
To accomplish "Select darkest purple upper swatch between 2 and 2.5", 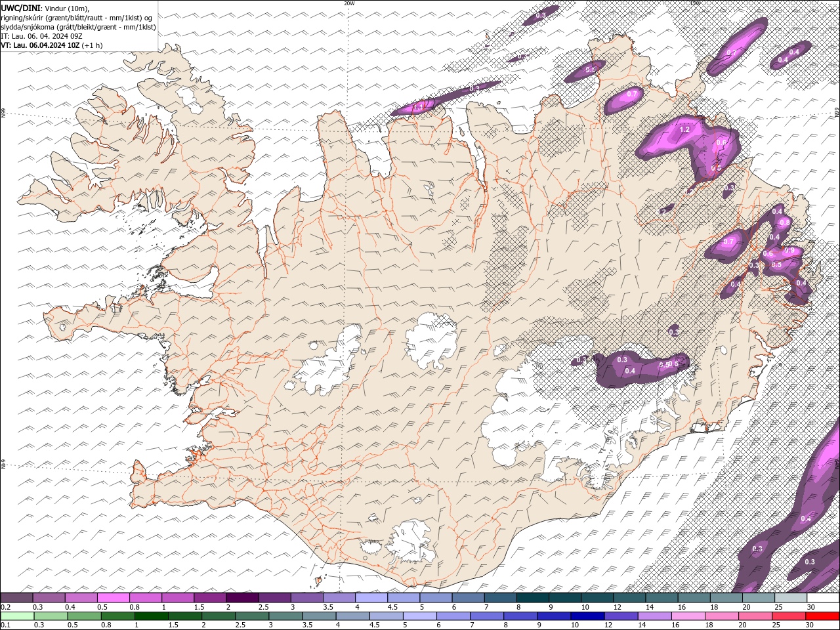I will point(242,598).
